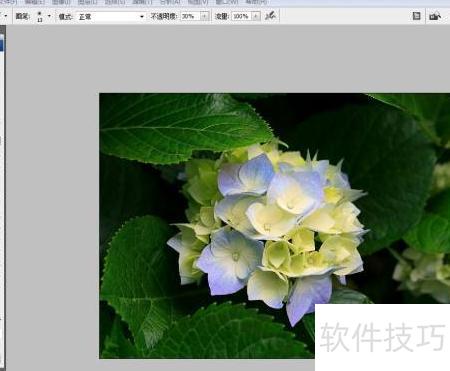450x371 pixels.
Task: Click the opacity 30% input field
Action: [190, 16]
